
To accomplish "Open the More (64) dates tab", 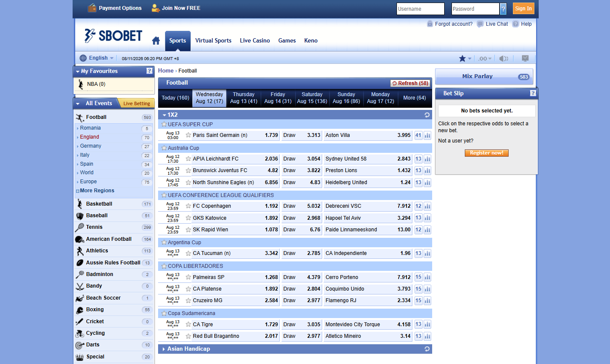I will (415, 98).
